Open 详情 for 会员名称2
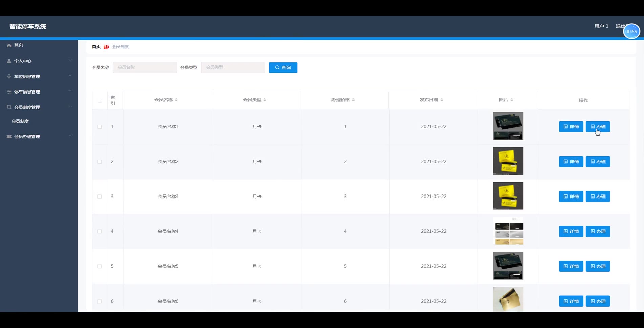 [571, 162]
